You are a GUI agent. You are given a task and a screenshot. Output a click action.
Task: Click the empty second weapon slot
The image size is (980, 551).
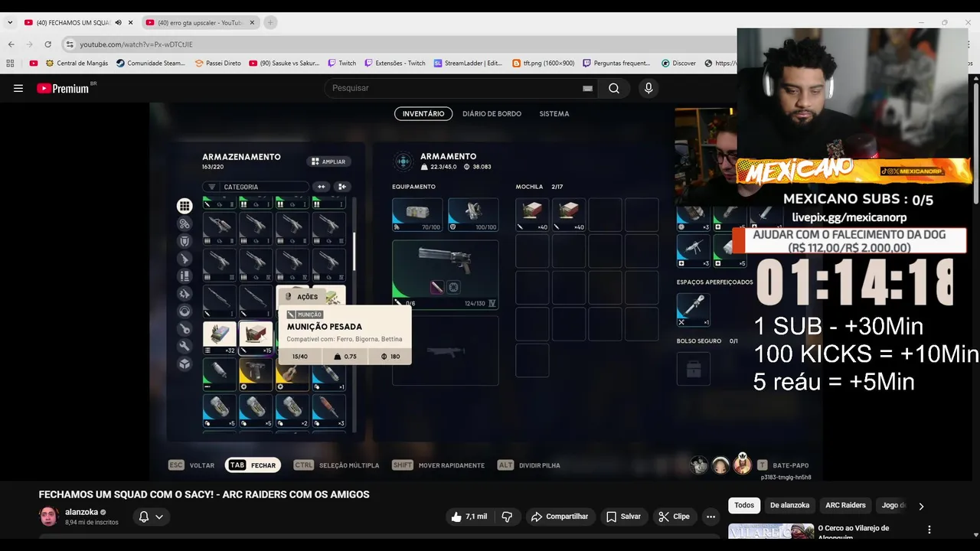pos(445,350)
